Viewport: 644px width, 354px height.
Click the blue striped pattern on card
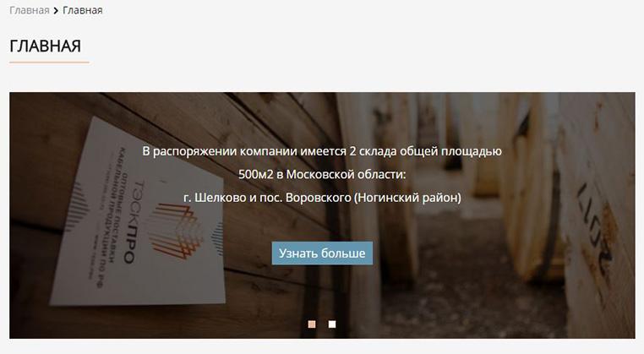(x=78, y=206)
